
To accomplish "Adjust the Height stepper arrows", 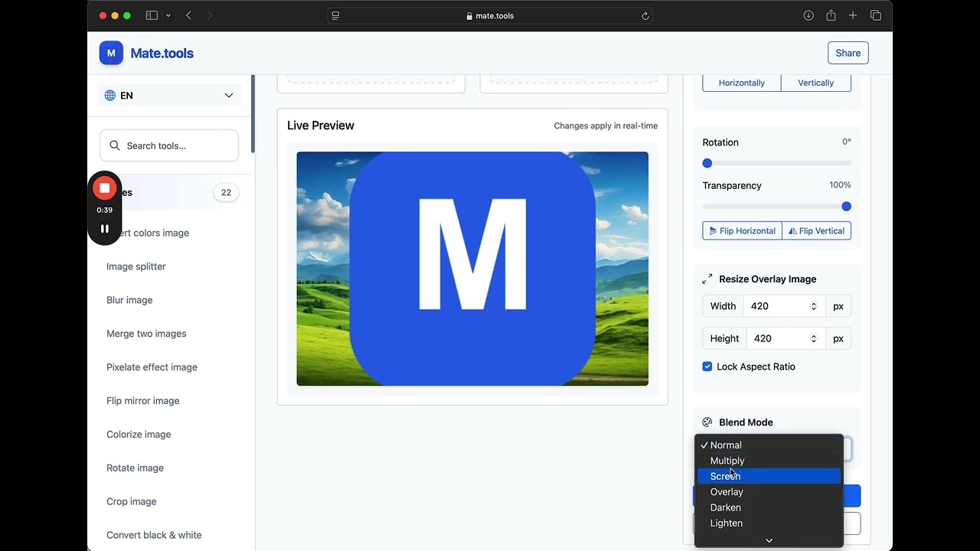I will coord(813,338).
